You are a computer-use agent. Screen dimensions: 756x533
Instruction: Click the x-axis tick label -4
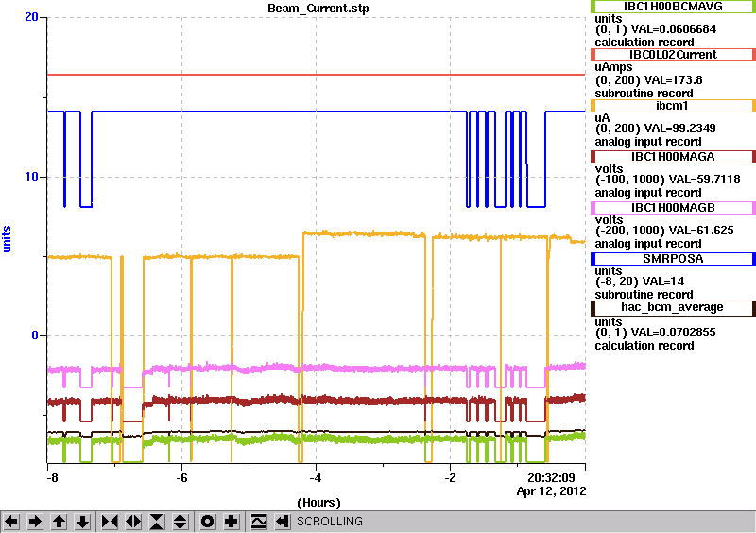click(x=316, y=478)
